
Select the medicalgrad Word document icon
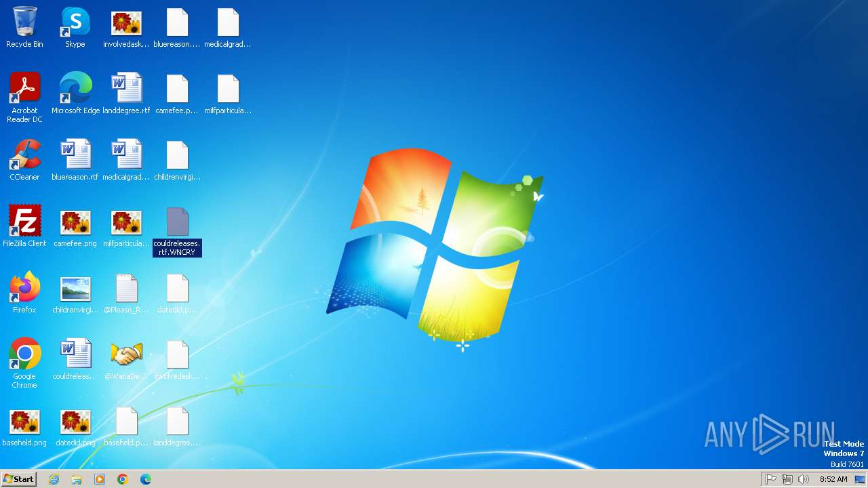[x=126, y=160]
